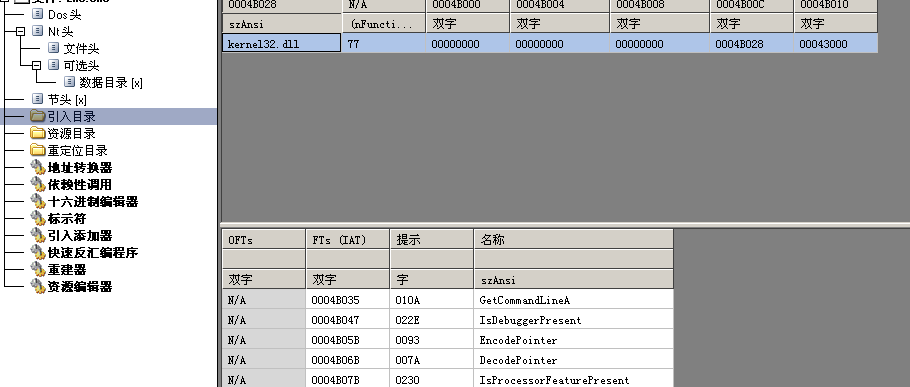Click the OFTs column header
910x387 pixels.
263,239
